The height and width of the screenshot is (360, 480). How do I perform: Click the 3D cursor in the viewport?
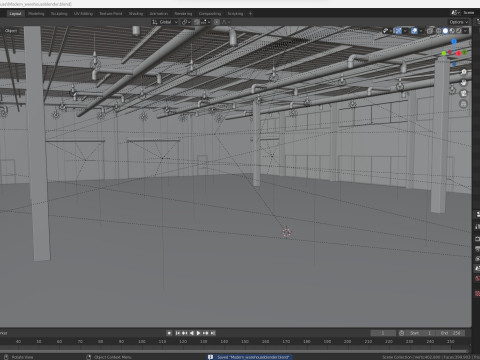286,232
